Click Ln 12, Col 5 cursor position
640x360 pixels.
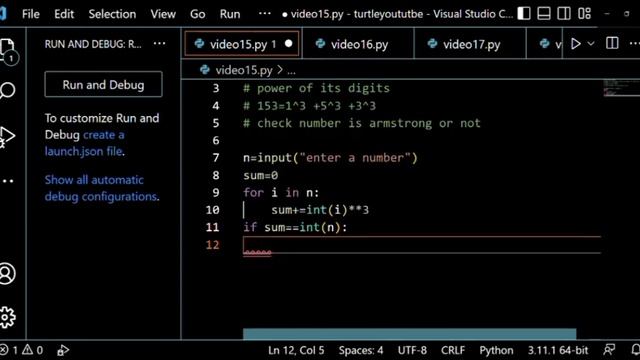[x=296, y=350]
